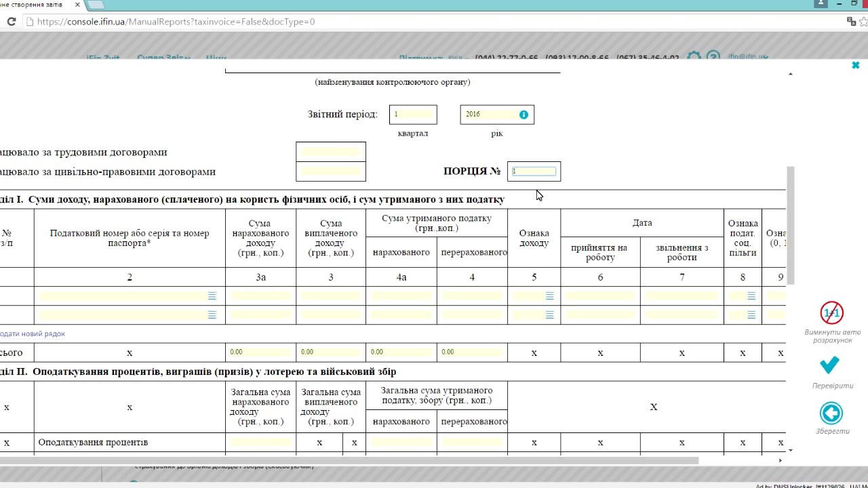Screen dimensions: 868x488
Task: Click the найменування контролюючого органу caption
Action: (393, 82)
